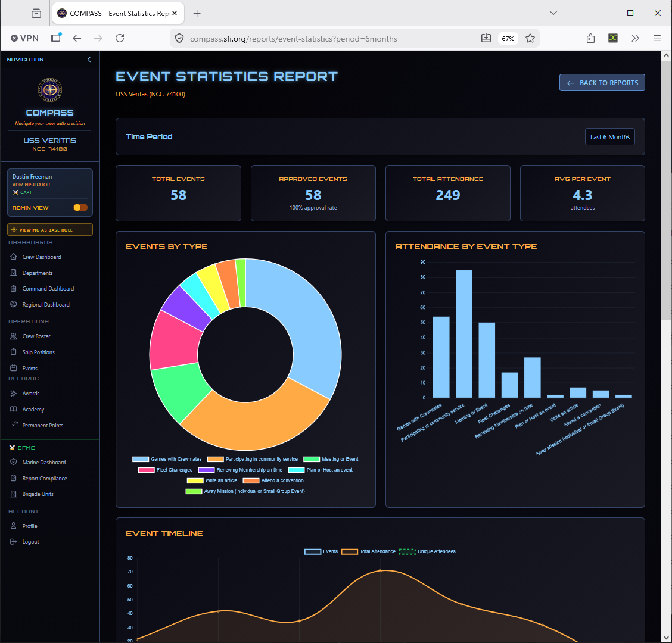This screenshot has width=672, height=643.
Task: Open Awards star icon
Action: click(x=14, y=394)
